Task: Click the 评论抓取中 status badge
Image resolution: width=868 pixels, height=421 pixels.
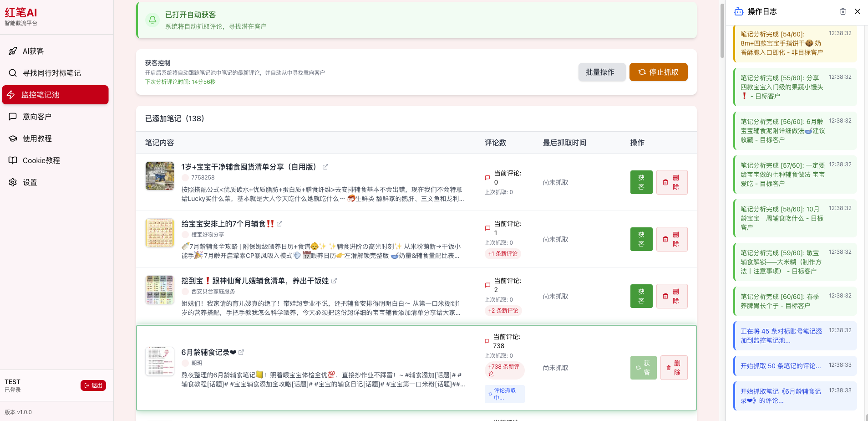Action: point(504,394)
